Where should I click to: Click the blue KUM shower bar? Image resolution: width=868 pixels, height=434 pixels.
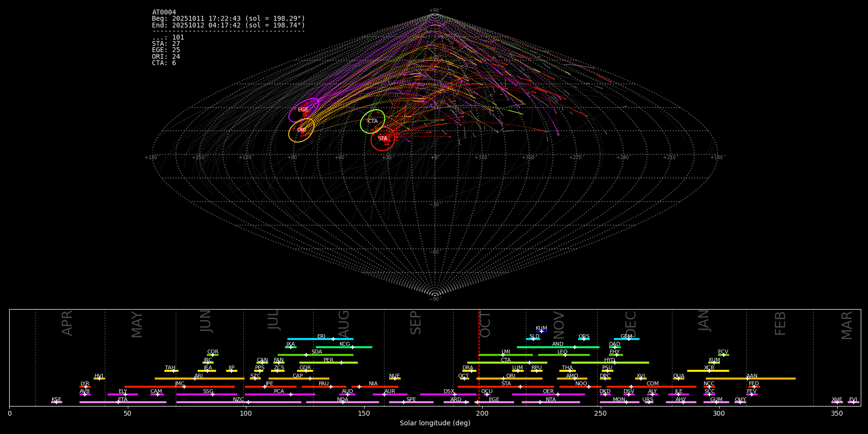tap(542, 331)
